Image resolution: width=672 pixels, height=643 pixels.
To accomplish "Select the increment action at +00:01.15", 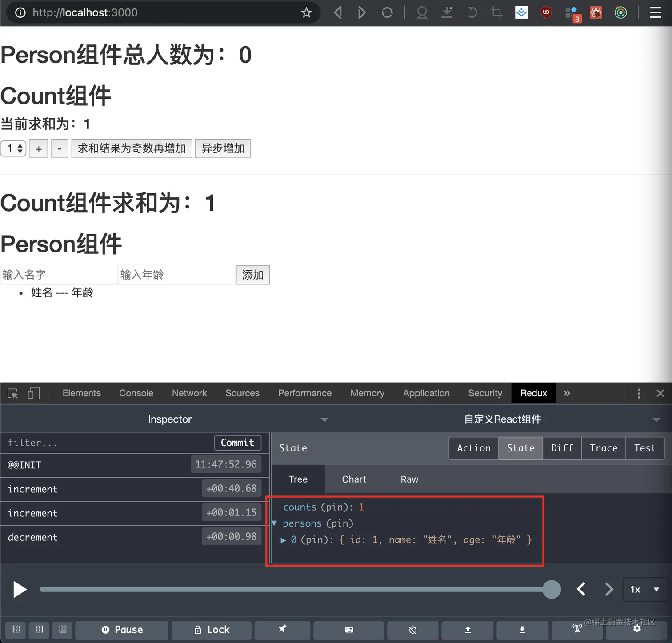I will 135,513.
